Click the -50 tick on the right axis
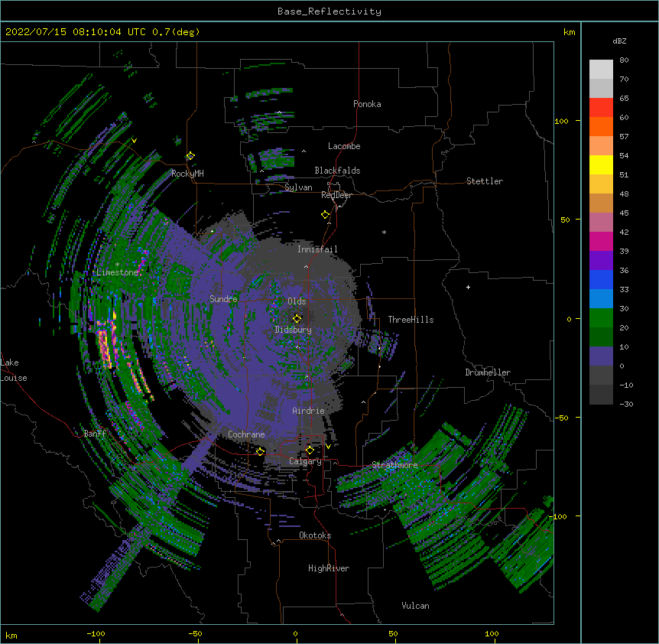The height and width of the screenshot is (644, 659). pyautogui.click(x=561, y=418)
